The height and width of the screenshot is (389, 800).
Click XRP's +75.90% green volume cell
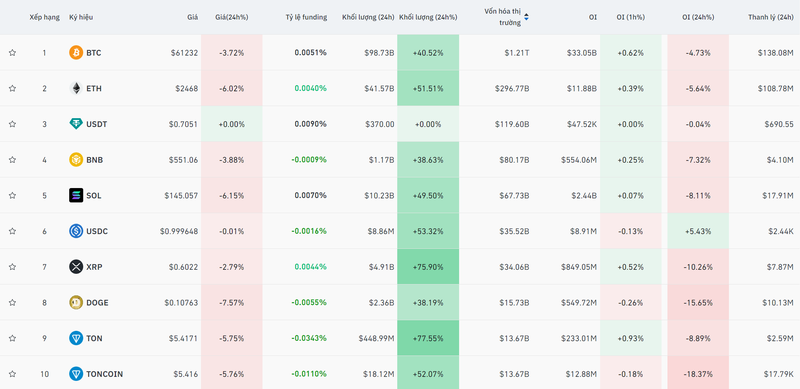point(428,266)
